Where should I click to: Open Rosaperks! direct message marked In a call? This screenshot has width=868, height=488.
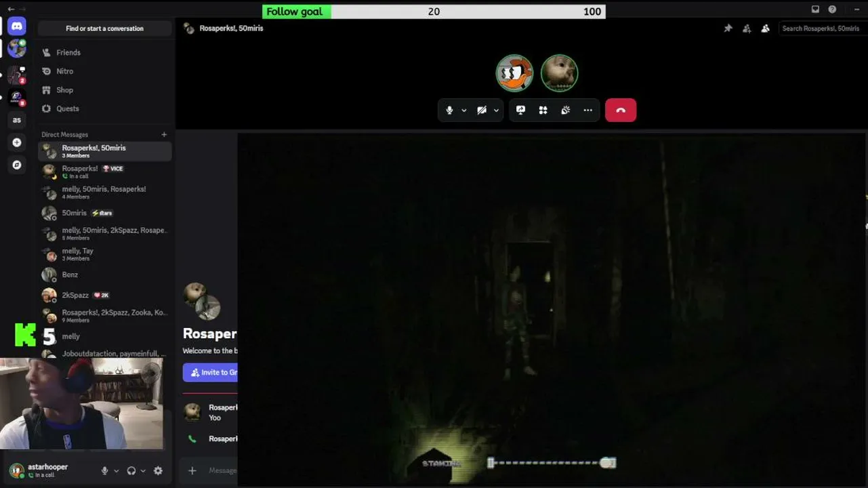[105, 171]
